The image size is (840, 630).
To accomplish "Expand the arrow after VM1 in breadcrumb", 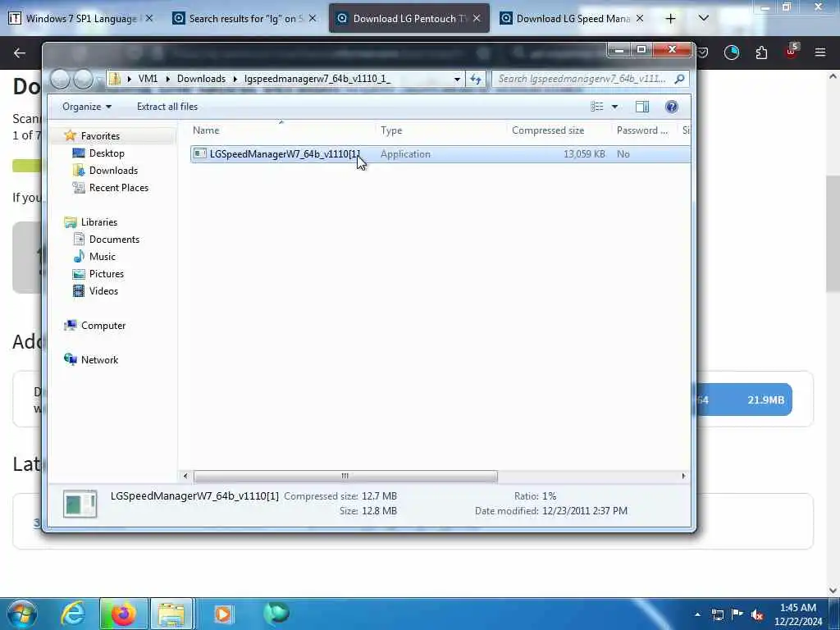I will (167, 79).
